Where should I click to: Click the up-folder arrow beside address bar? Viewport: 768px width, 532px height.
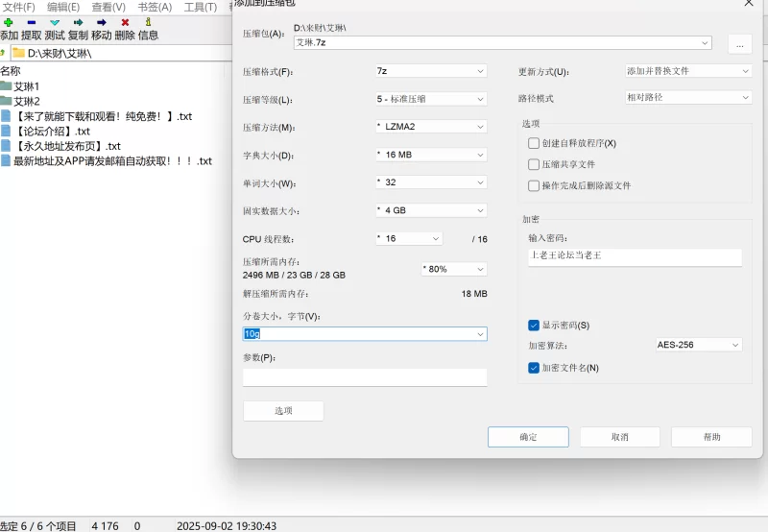click(x=3, y=53)
